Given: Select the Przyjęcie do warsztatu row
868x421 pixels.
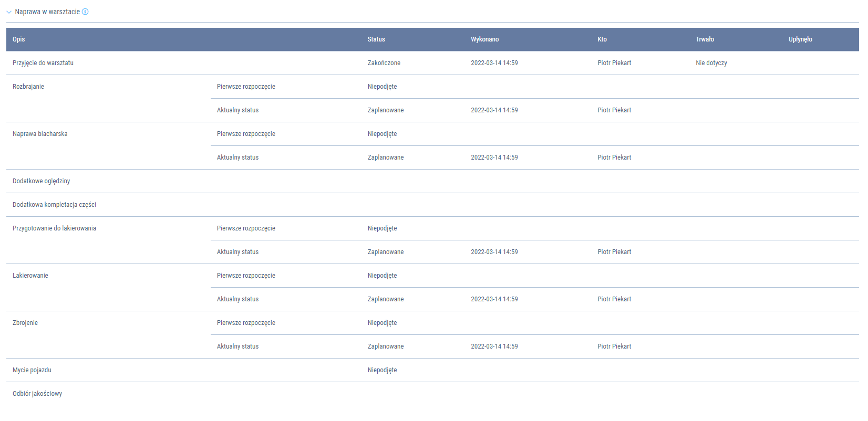Looking at the screenshot, I should (x=43, y=63).
